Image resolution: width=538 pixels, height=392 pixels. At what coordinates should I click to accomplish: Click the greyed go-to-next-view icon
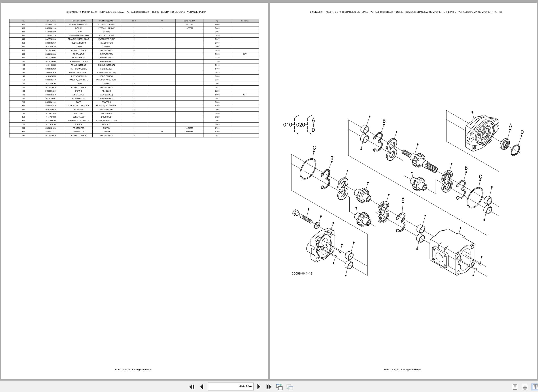289,387
